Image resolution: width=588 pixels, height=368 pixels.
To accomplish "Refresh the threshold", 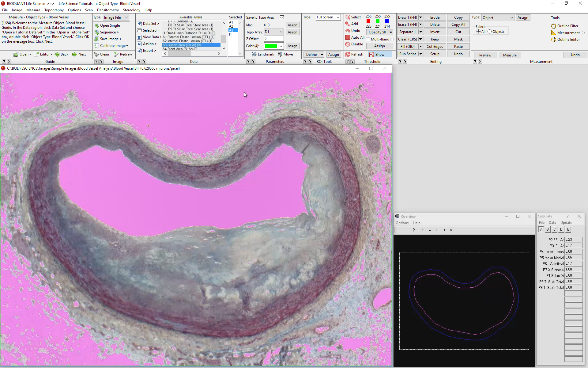I will tap(354, 54).
